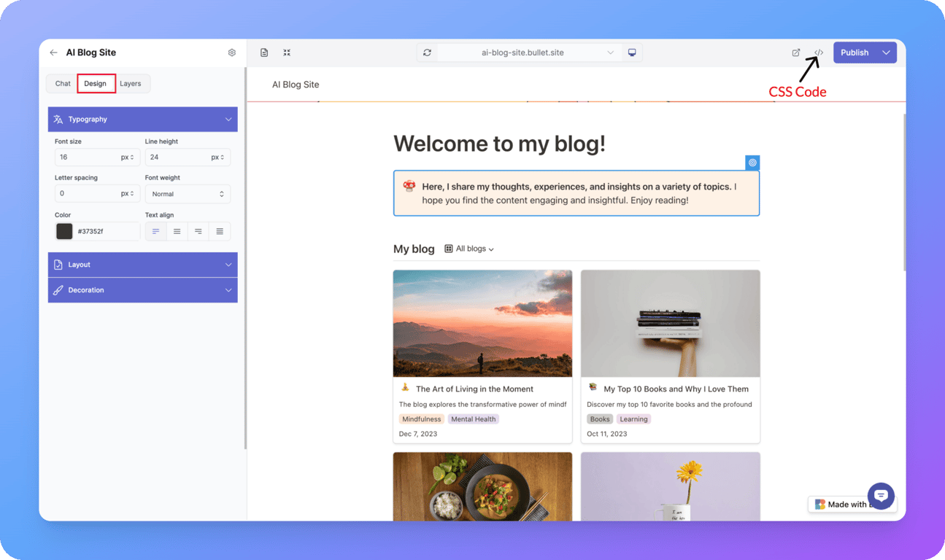945x560 pixels.
Task: Change Font size unit px
Action: click(x=127, y=157)
